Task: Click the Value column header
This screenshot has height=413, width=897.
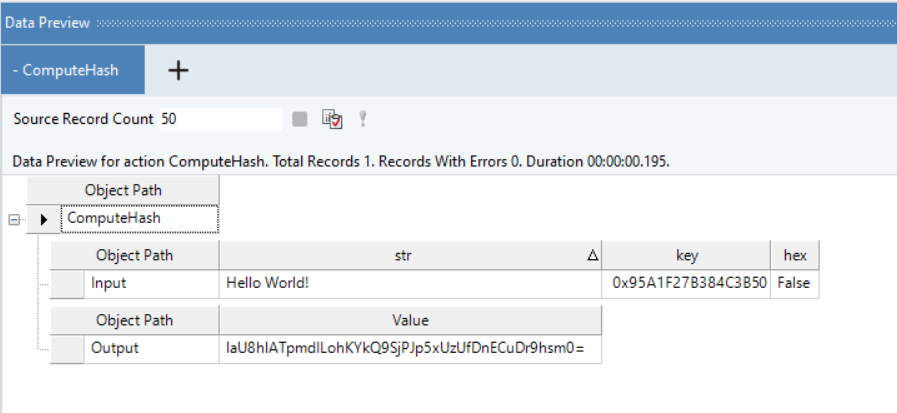Action: pos(410,320)
